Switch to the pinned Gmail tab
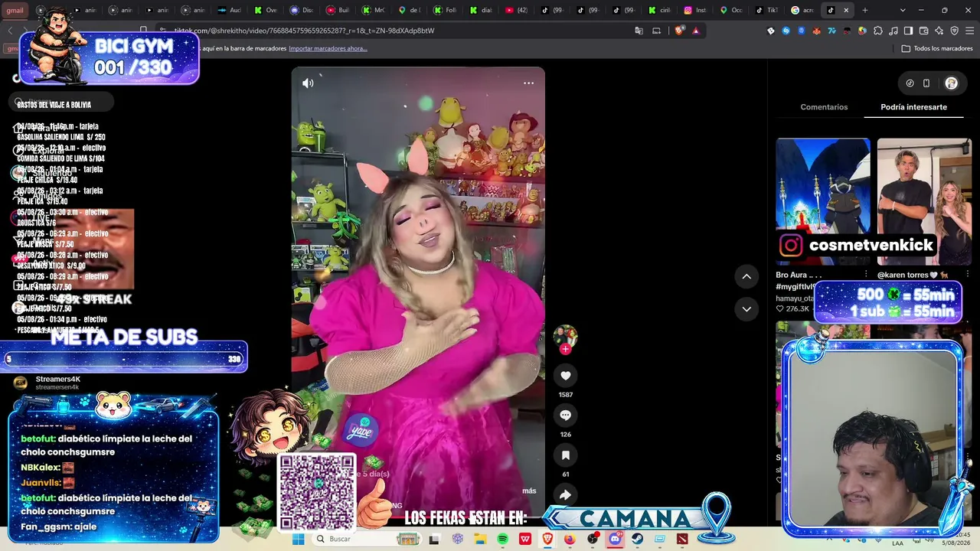 15,10
